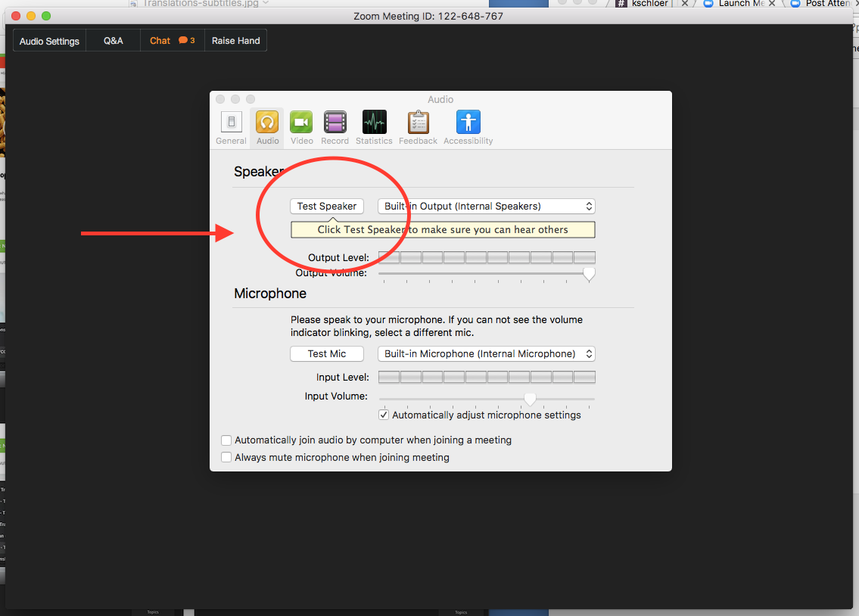Click the Raise Hand button
The image size is (859, 616).
pyautogui.click(x=235, y=41)
